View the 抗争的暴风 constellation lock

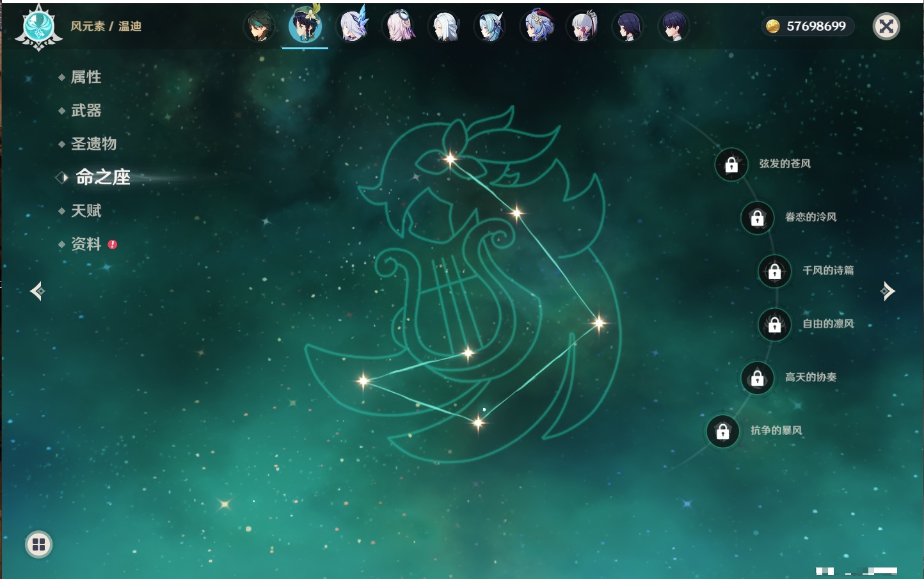pos(722,431)
